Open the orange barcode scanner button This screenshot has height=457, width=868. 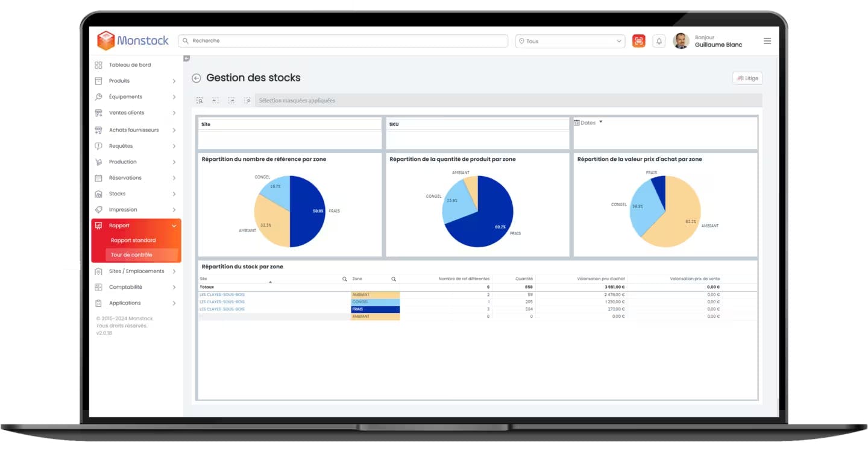pyautogui.click(x=639, y=41)
